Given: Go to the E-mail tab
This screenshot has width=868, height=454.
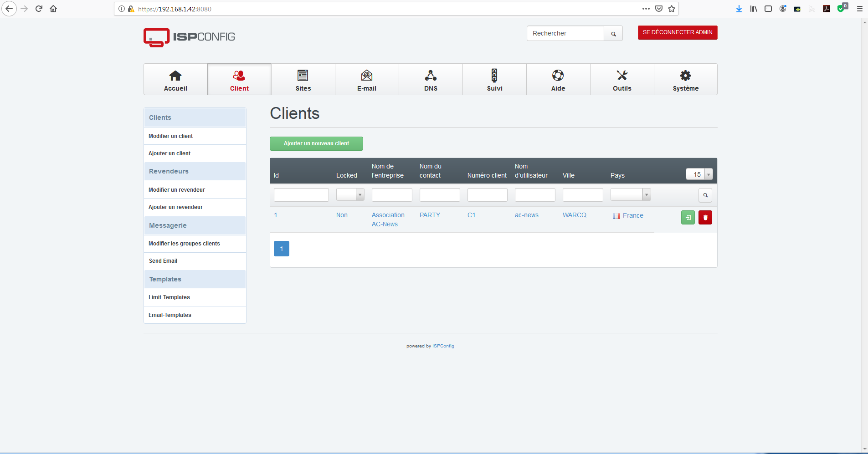Looking at the screenshot, I should (367, 80).
